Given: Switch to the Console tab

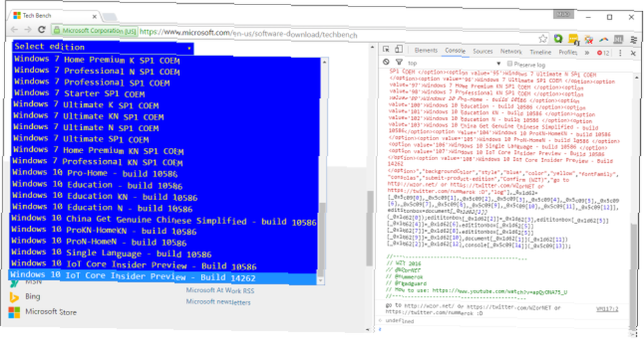Looking at the screenshot, I should click(455, 50).
